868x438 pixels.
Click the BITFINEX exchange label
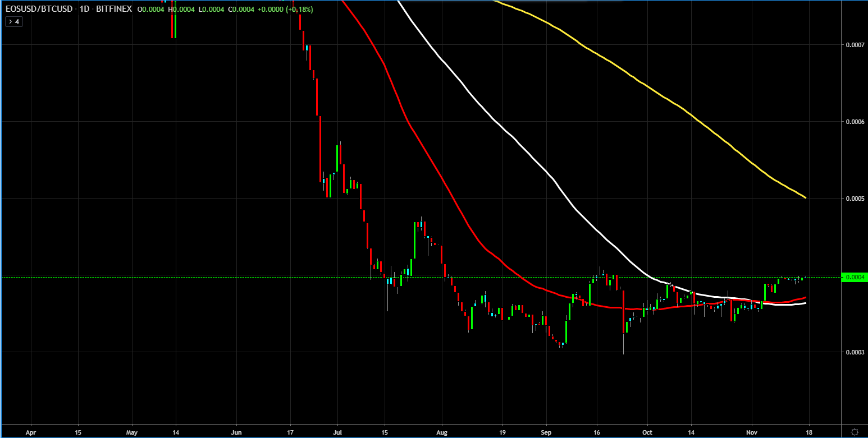114,10
